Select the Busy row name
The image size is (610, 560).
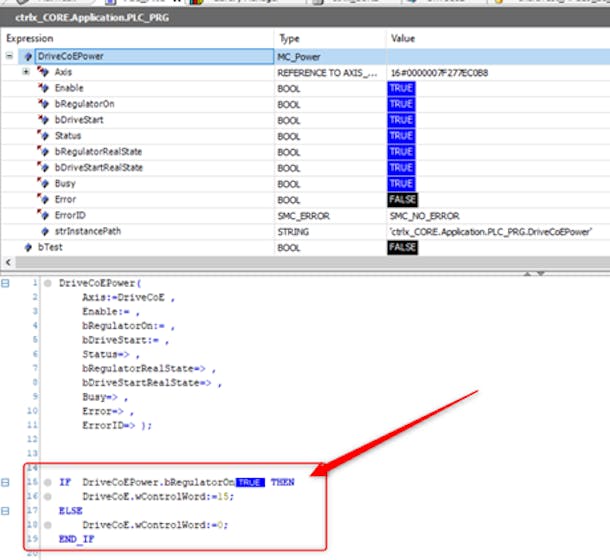65,184
